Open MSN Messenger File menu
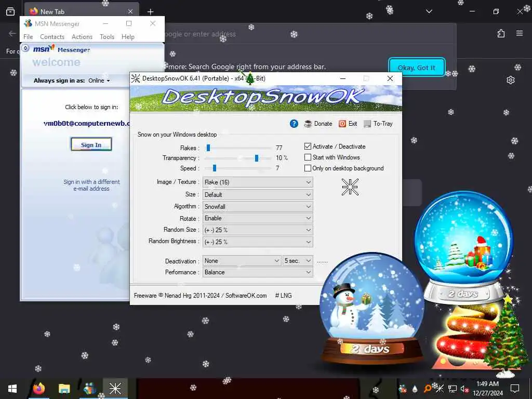Image resolution: width=532 pixels, height=399 pixels. tap(28, 37)
